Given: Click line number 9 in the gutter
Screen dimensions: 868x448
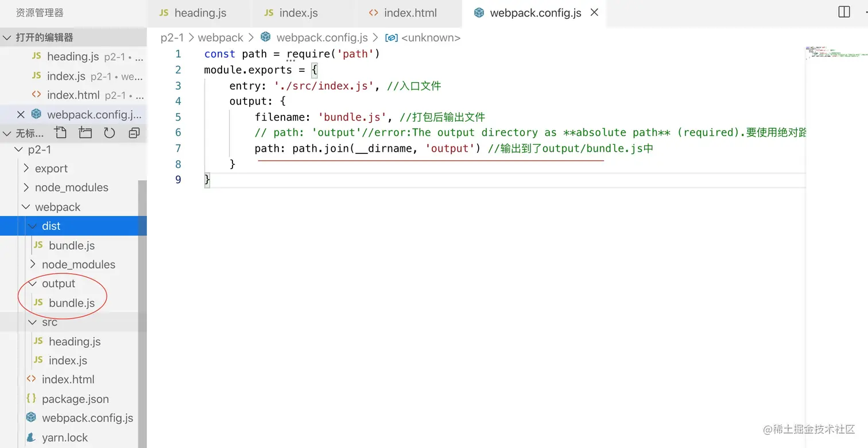Looking at the screenshot, I should [x=178, y=180].
